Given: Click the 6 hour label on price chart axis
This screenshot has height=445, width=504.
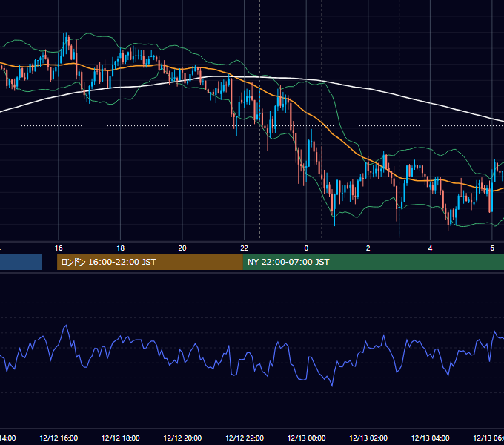Looking at the screenshot, I should (x=492, y=248).
